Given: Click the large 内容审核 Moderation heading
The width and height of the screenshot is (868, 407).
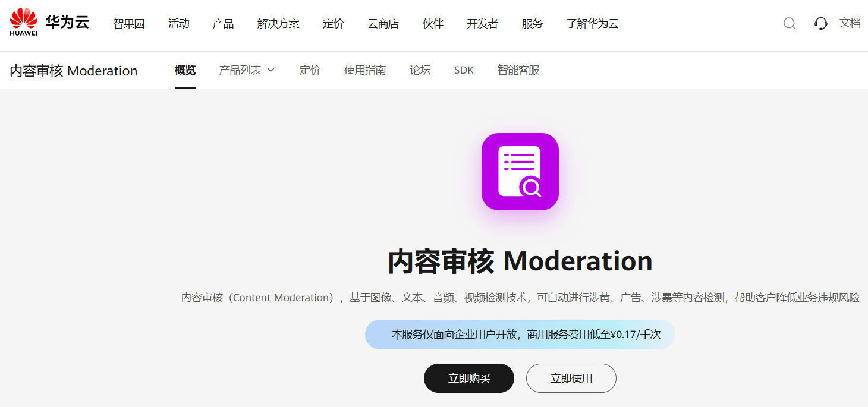Looking at the screenshot, I should click(520, 261).
